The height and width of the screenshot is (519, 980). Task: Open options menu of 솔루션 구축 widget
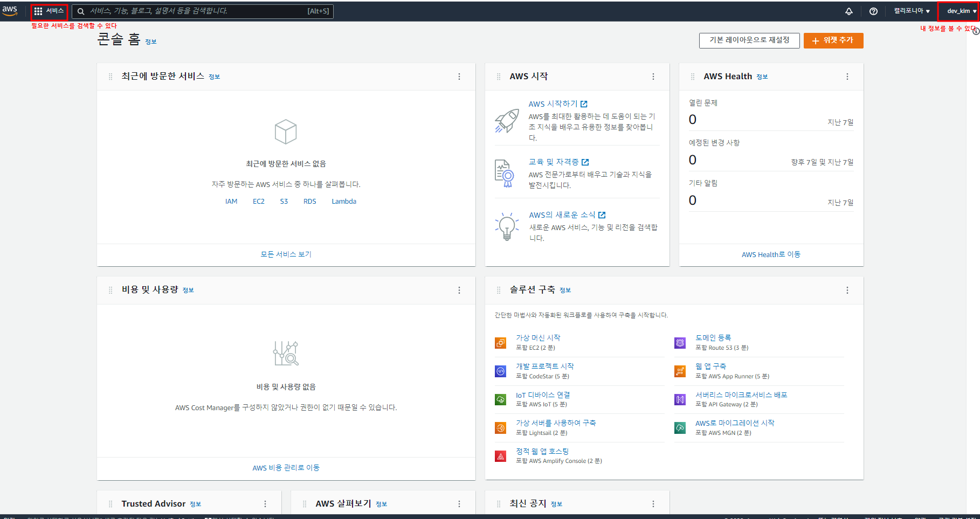tap(847, 290)
